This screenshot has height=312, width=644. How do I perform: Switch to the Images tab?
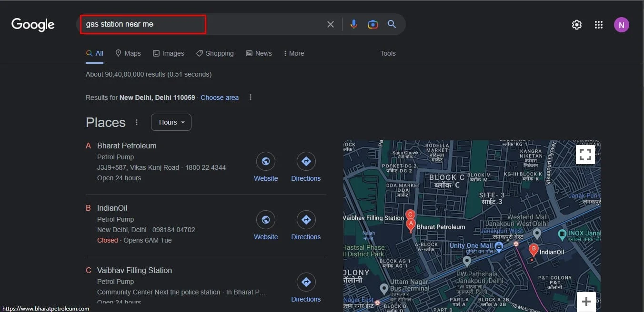(169, 53)
